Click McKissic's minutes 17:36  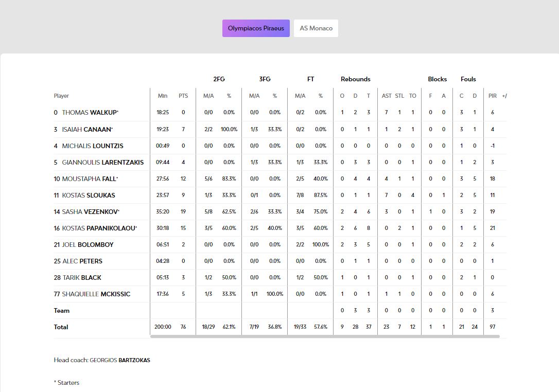pyautogui.click(x=163, y=294)
